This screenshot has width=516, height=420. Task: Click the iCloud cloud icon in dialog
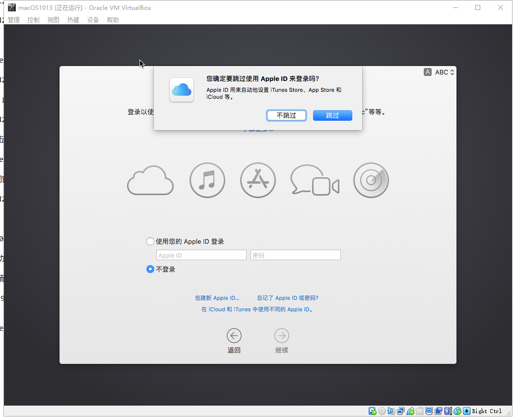[x=181, y=90]
